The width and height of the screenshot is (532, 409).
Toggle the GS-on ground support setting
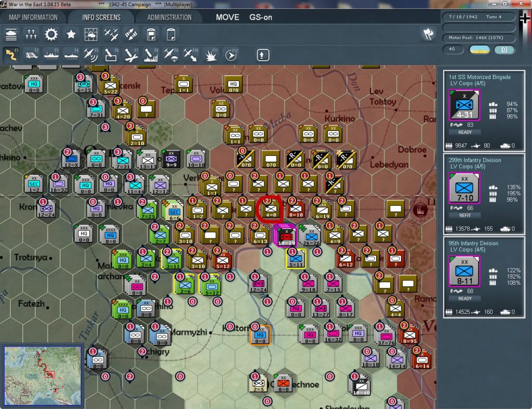click(x=261, y=17)
